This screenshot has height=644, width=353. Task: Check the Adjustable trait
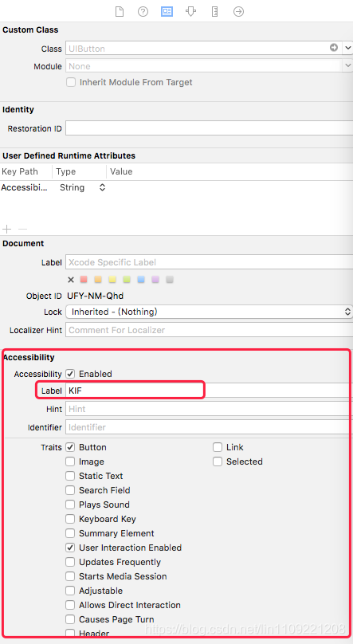pyautogui.click(x=71, y=591)
